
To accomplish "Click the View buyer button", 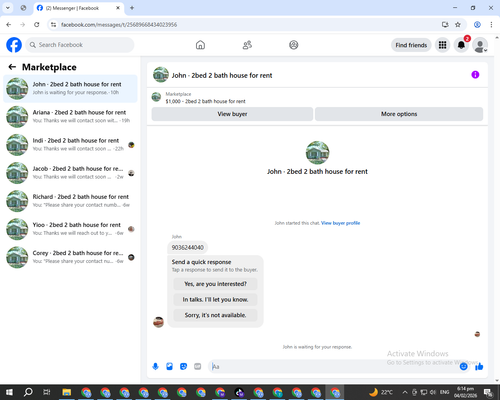I will pos(232,114).
